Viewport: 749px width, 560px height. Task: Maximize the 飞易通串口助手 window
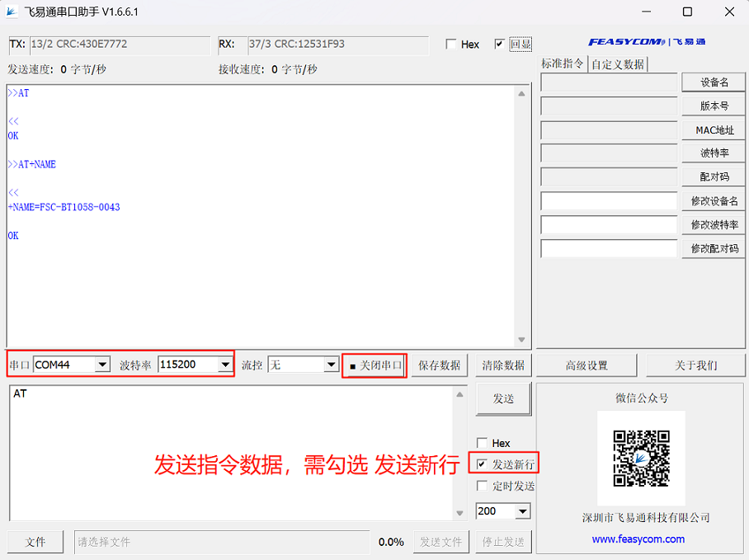[687, 12]
